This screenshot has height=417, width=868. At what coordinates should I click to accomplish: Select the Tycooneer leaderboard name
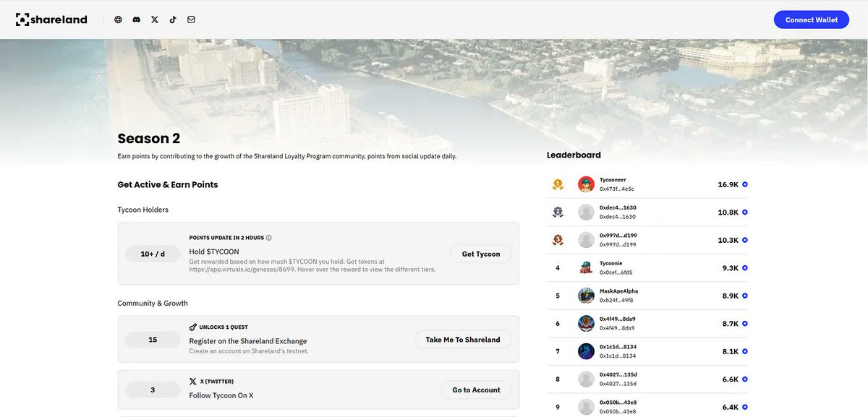click(x=613, y=180)
